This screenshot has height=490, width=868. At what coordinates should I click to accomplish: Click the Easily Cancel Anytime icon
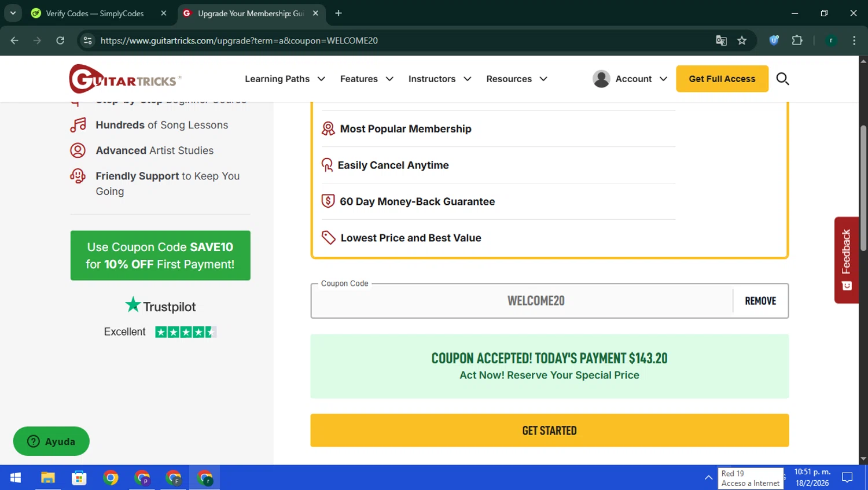[327, 165]
